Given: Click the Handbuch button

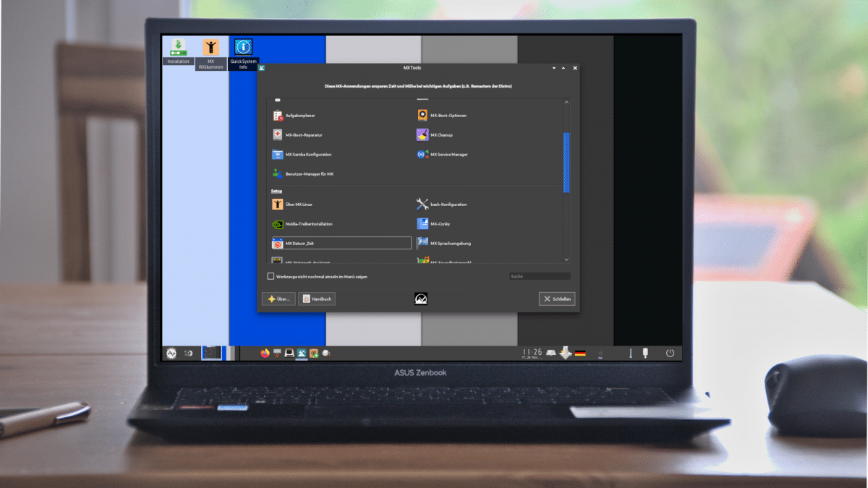Looking at the screenshot, I should click(x=316, y=298).
